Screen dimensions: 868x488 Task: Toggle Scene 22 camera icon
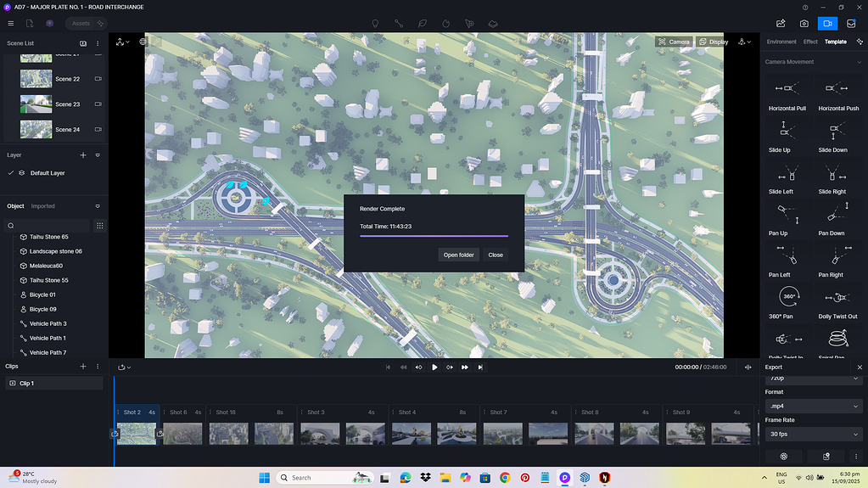[98, 79]
